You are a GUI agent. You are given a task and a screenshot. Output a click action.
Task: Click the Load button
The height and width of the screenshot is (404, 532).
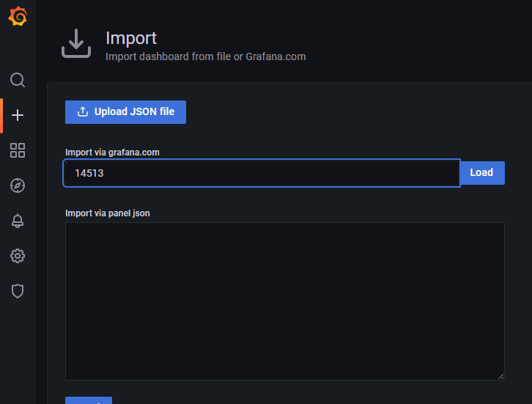(x=482, y=173)
